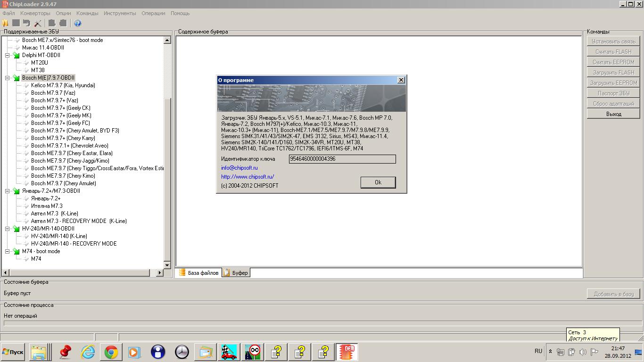Viewport: 644px width, 362px height.
Task: Open the wrench and screwdriver settings icon
Action: 38,23
